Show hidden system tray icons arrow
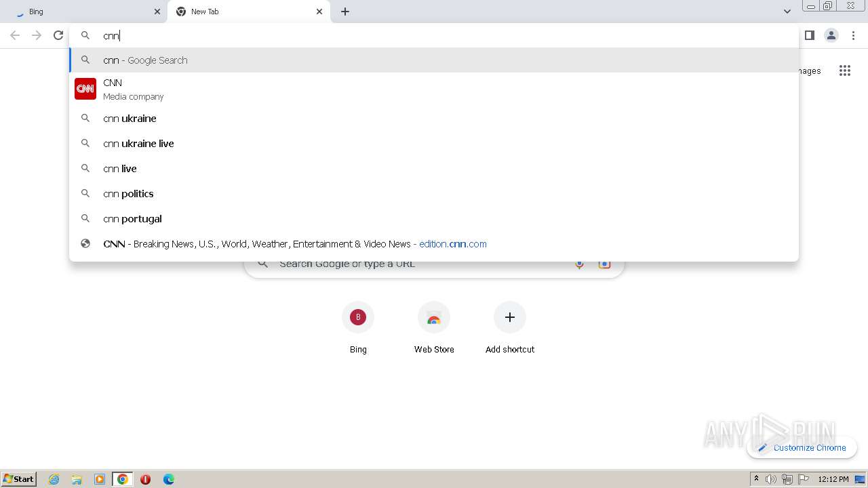868x488 pixels. pos(756,479)
